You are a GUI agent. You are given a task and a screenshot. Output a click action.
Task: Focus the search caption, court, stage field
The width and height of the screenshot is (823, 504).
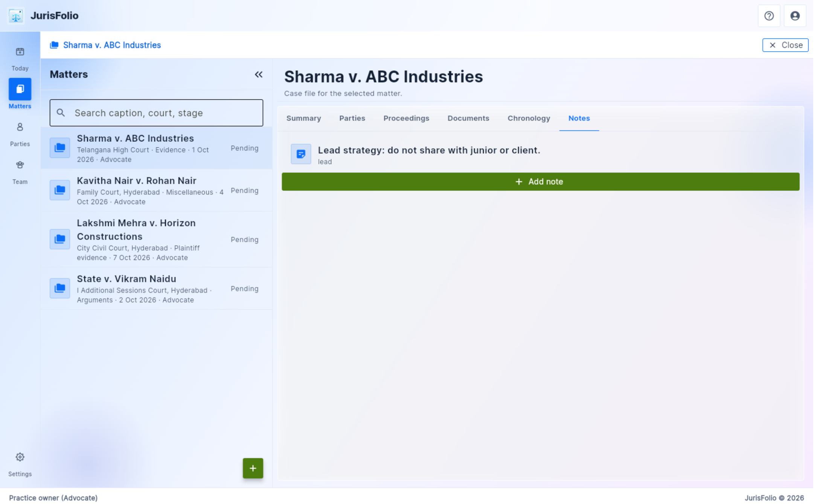(x=156, y=113)
